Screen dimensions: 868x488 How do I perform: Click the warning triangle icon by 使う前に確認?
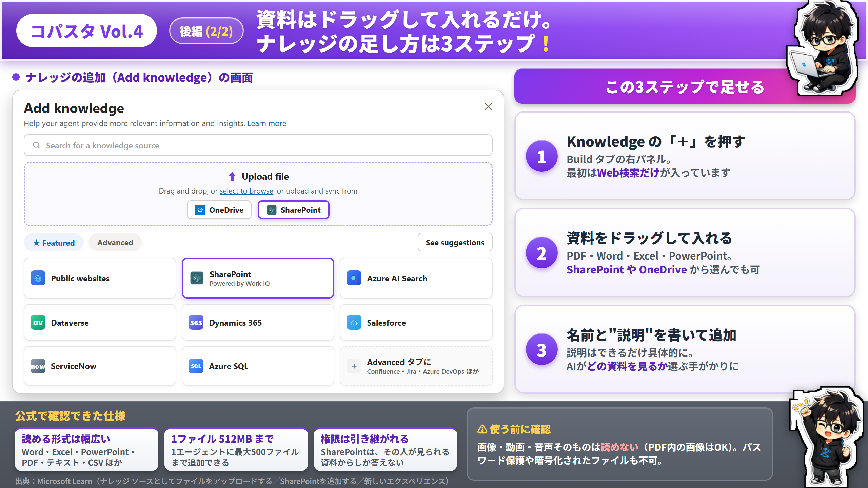click(x=482, y=429)
